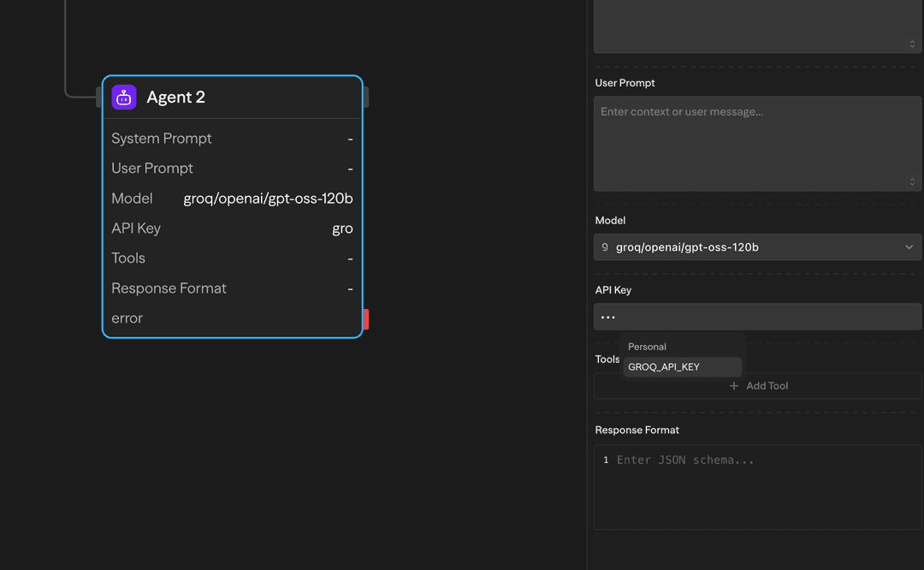
Task: Click the Groq logo inside the Model selector
Action: point(607,246)
